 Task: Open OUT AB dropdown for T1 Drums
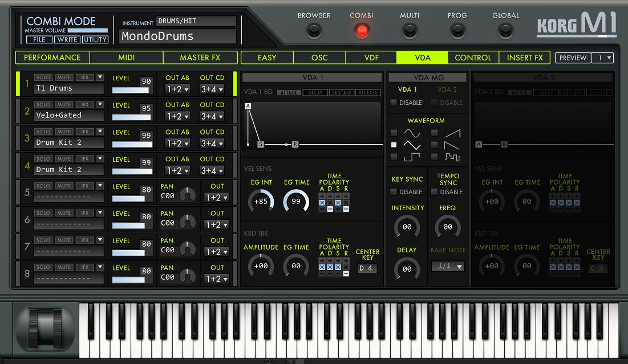click(177, 89)
